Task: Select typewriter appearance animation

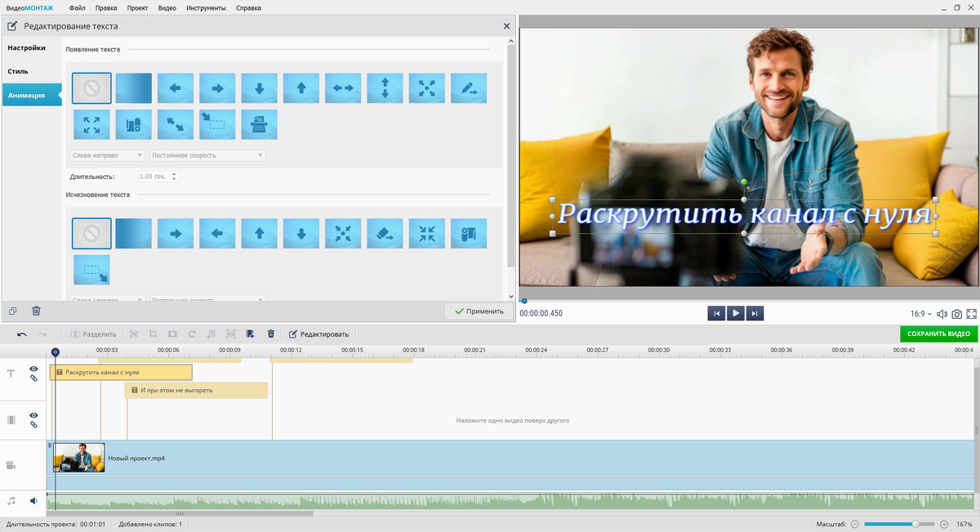Action: click(260, 124)
